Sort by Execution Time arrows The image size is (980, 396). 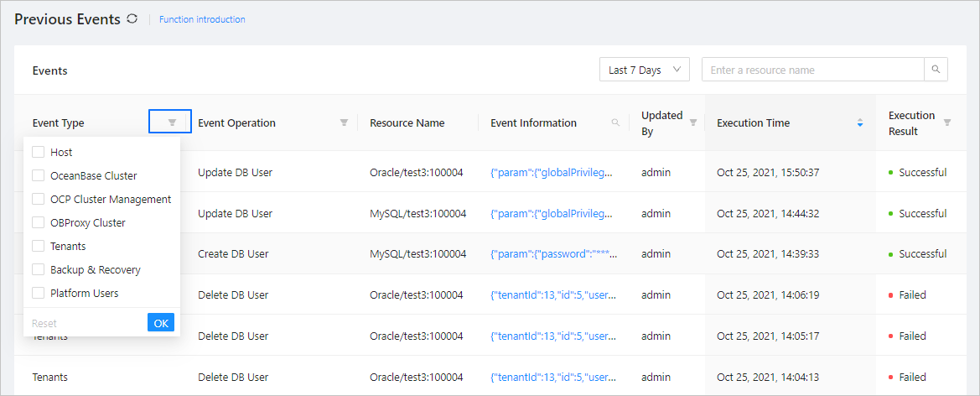[859, 122]
